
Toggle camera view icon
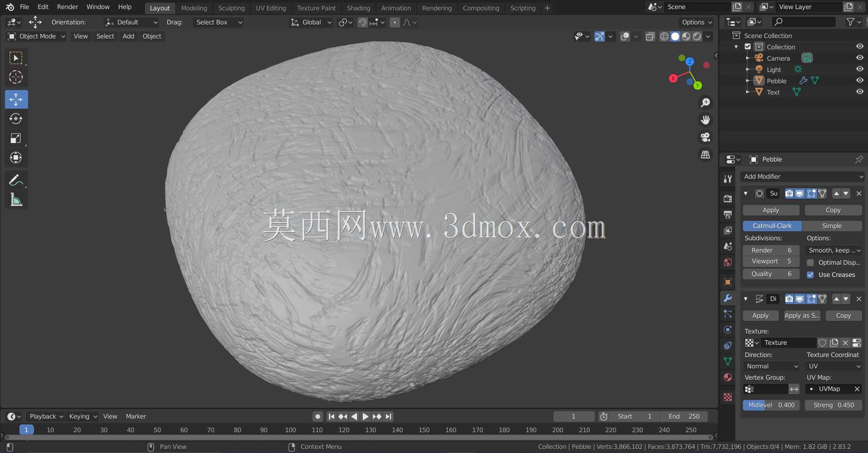point(705,137)
